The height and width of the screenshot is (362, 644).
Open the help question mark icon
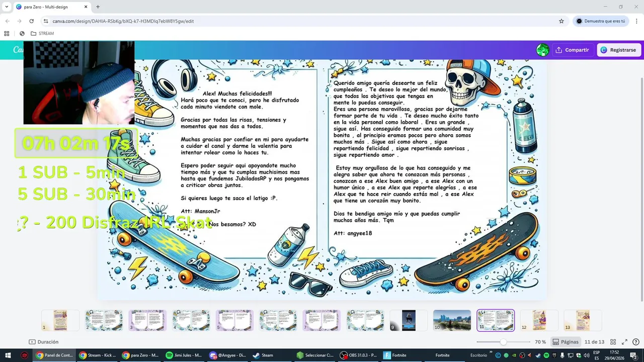point(636,342)
